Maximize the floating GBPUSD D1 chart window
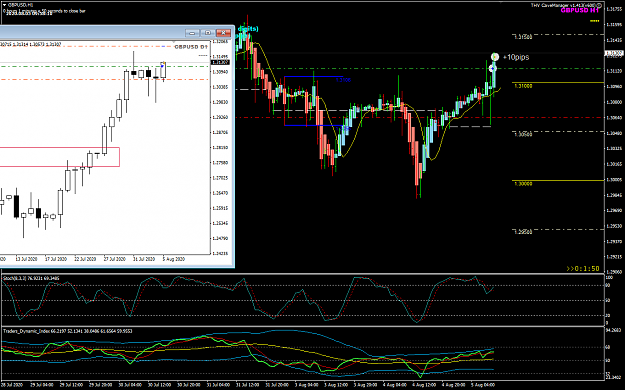Image resolution: width=625 pixels, height=390 pixels. tap(208, 33)
